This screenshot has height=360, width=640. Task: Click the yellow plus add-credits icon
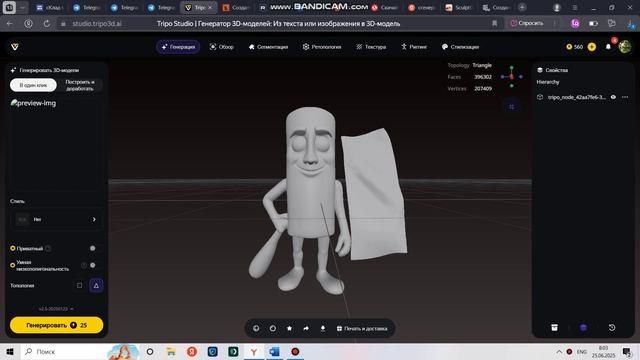click(591, 47)
